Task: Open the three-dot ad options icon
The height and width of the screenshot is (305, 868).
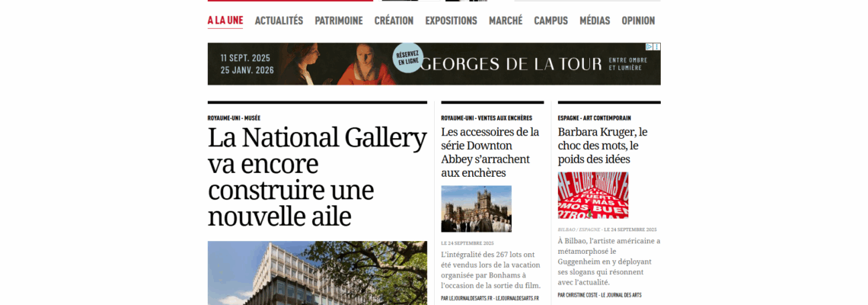Action: [657, 47]
